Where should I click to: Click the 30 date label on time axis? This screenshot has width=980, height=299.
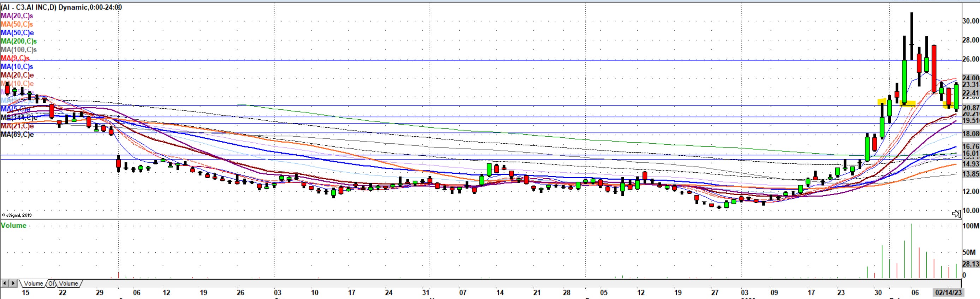click(x=878, y=293)
